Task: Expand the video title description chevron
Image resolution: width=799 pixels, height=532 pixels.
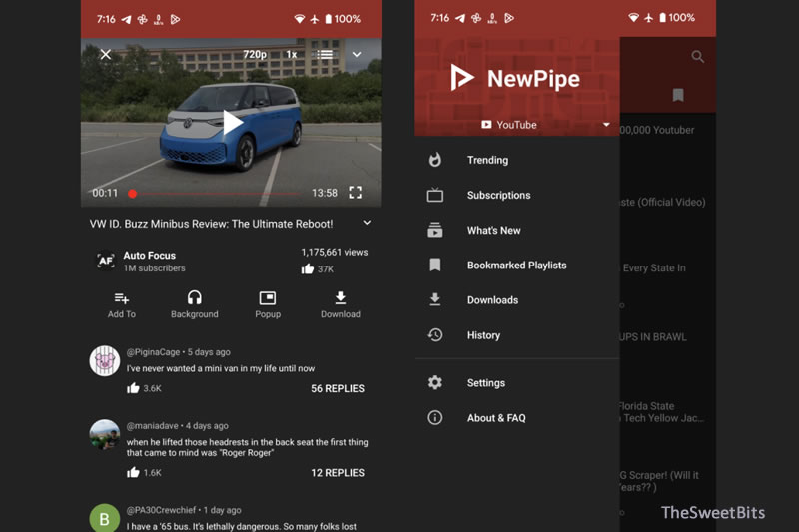Action: pos(367,223)
